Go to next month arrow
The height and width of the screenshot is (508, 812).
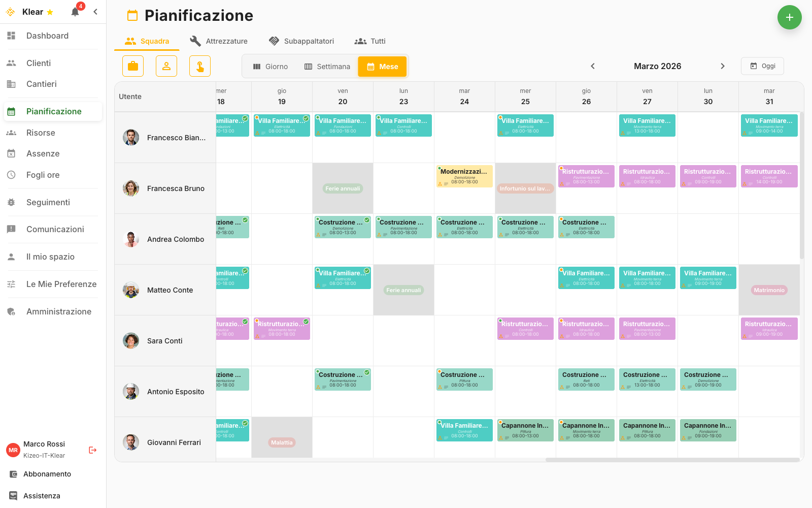tap(723, 66)
